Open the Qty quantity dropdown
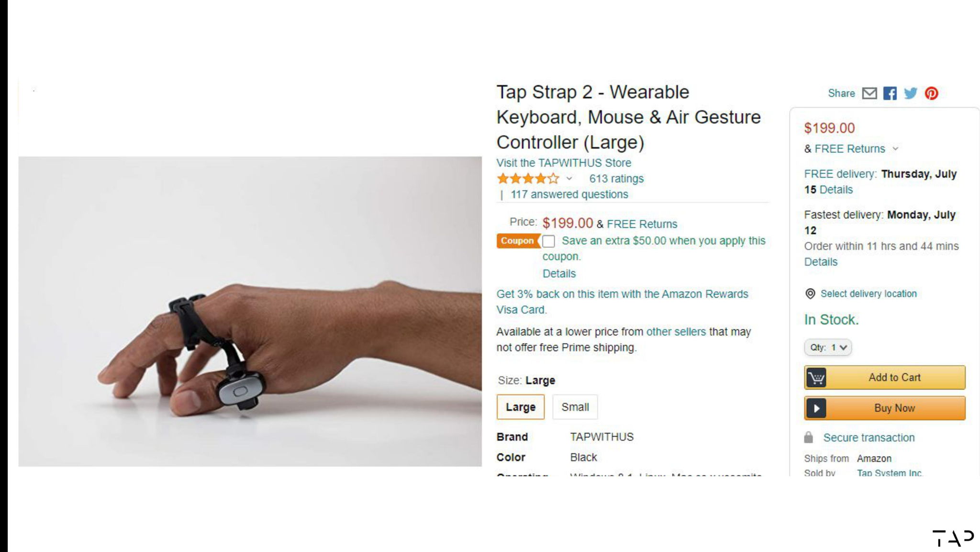The image size is (980, 552). tap(828, 348)
